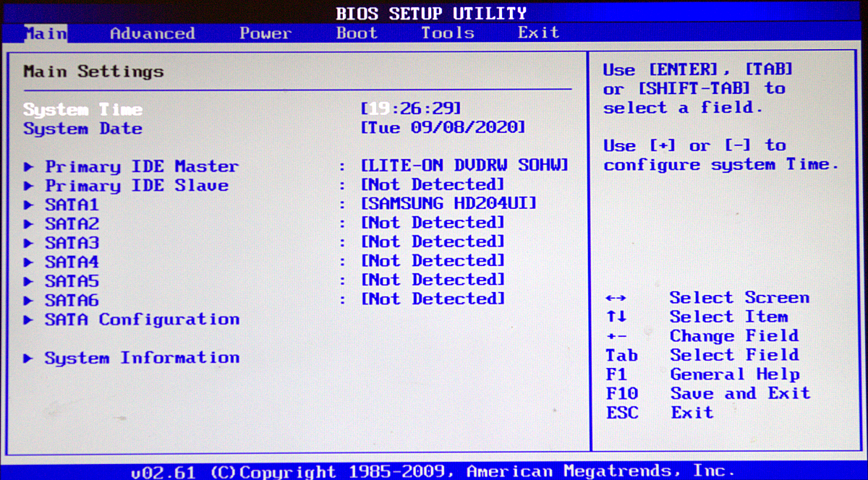Open SATA5 drive details
The height and width of the screenshot is (480, 868).
(x=72, y=281)
